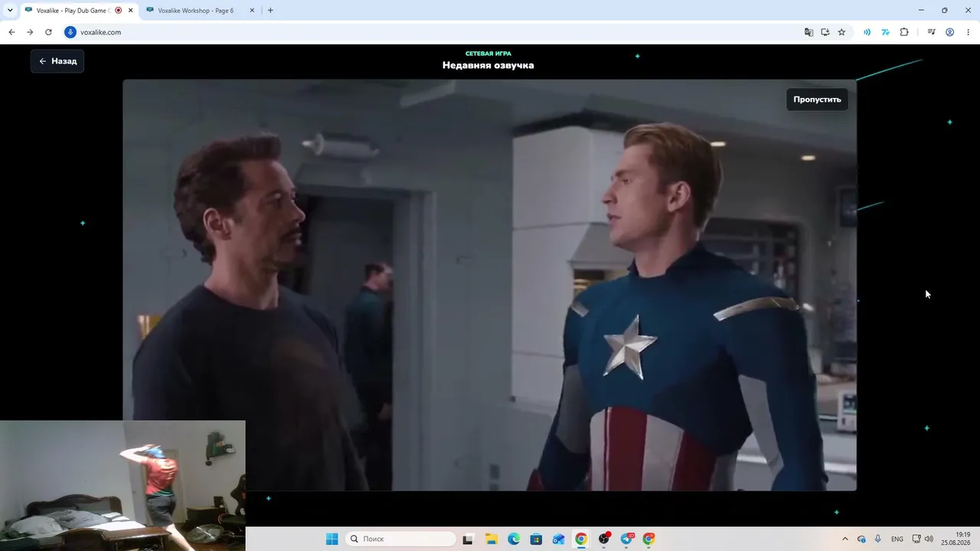The width and height of the screenshot is (980, 551).
Task: Click the install app icon in address bar
Action: tap(825, 32)
